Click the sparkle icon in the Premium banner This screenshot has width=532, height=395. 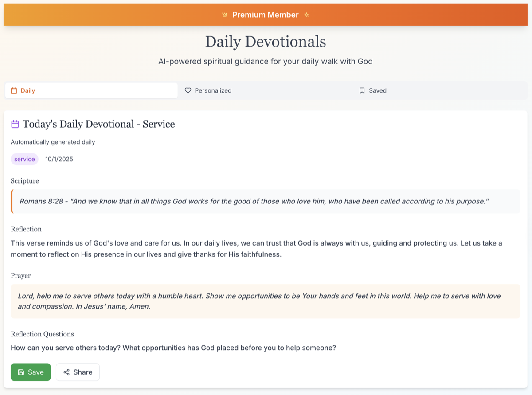pyautogui.click(x=306, y=14)
